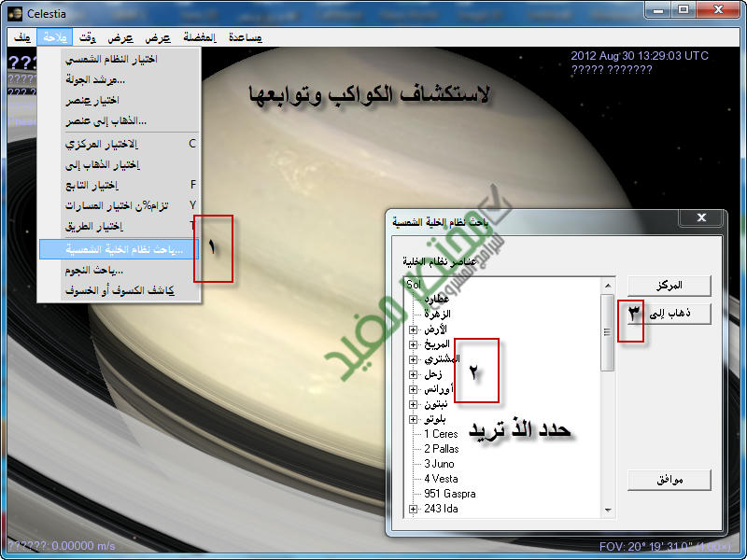Screen dimensions: 747x560
Task: Open the المفضلة menu
Action: [x=200, y=37]
